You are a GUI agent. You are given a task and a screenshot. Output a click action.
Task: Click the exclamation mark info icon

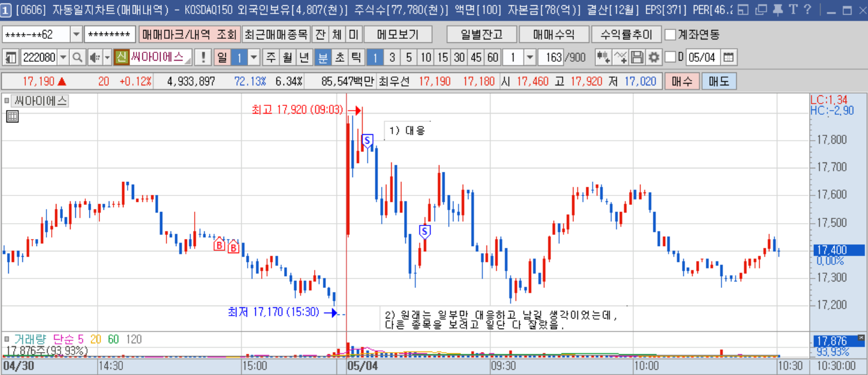pyautogui.click(x=203, y=58)
